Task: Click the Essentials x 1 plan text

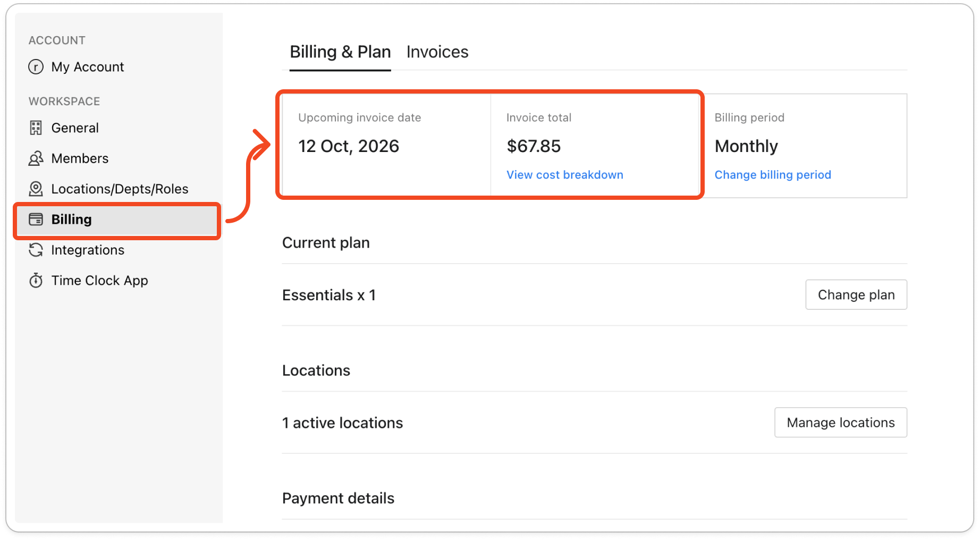Action: pos(329,295)
